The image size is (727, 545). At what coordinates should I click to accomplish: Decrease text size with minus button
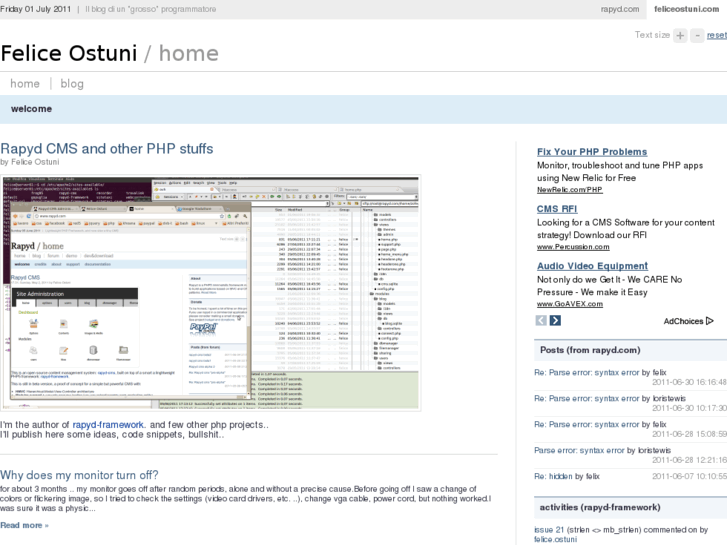[x=697, y=36]
